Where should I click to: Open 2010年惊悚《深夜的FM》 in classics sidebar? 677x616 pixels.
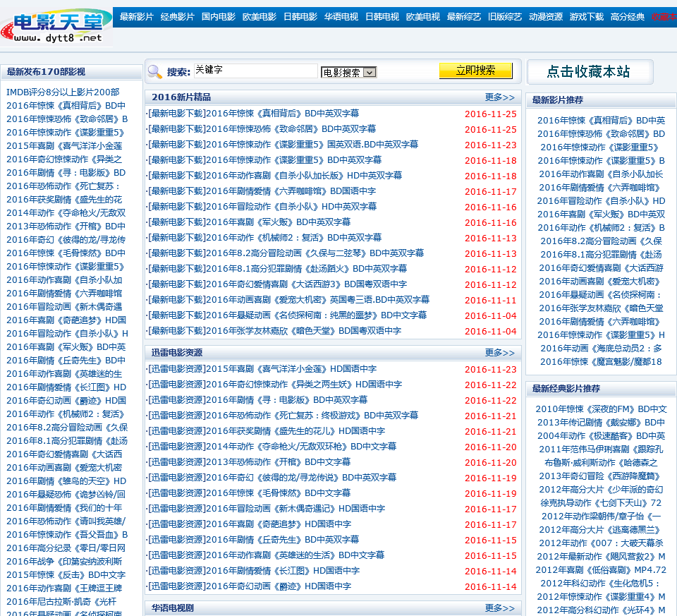(601, 409)
